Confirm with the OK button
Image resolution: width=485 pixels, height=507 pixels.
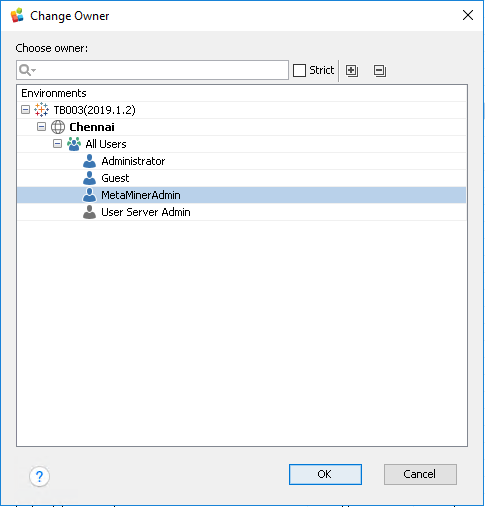[x=325, y=474]
